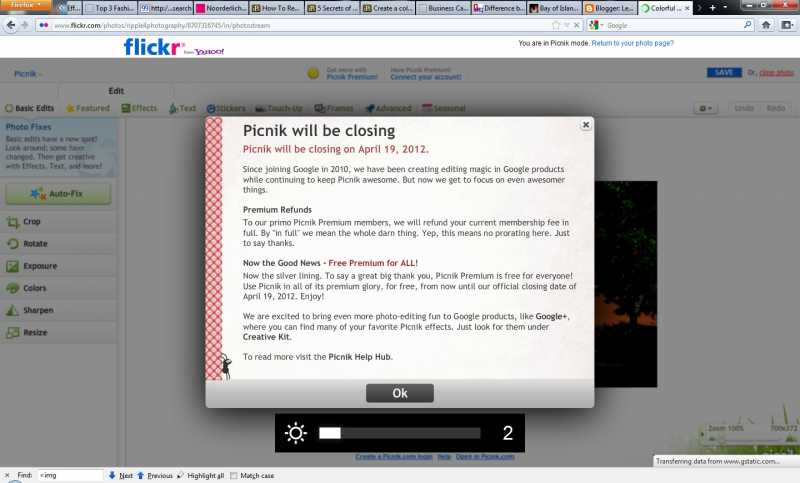The image size is (800, 483).
Task: Click the Auto-Fix button
Action: click(58, 194)
